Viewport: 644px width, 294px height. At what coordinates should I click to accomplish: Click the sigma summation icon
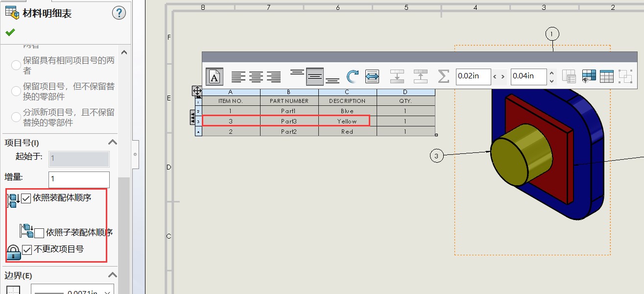[x=443, y=76]
